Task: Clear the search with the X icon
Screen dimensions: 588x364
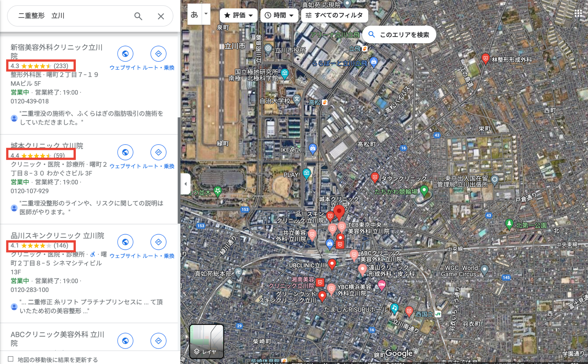Action: coord(161,16)
